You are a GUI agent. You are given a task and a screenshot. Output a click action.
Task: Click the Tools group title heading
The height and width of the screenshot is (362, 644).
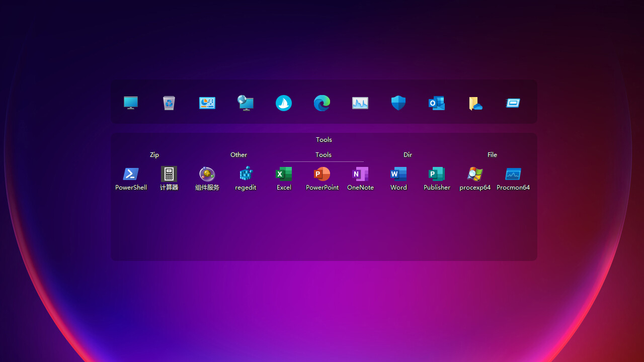tap(324, 140)
